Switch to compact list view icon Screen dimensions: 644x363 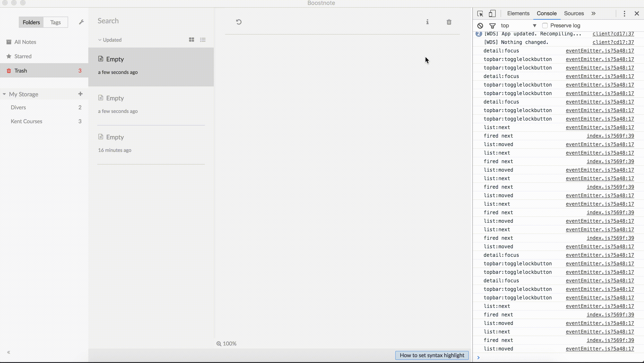coord(203,40)
